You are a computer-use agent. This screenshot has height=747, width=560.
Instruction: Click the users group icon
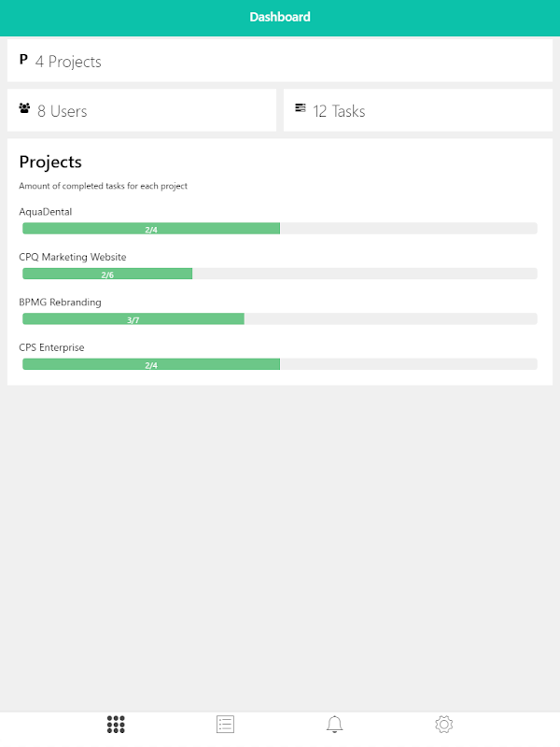(x=24, y=109)
